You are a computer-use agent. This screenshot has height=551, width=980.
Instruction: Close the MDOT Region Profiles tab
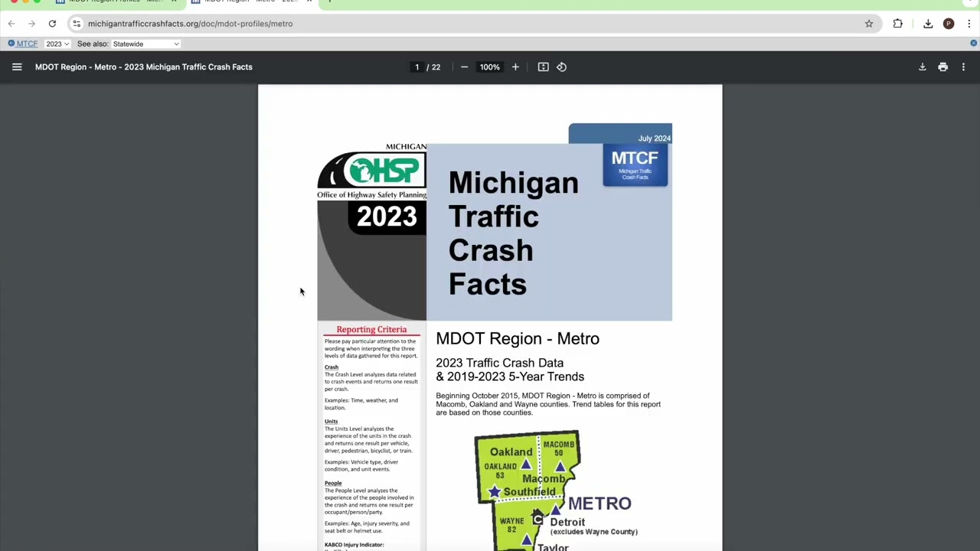pos(174,2)
